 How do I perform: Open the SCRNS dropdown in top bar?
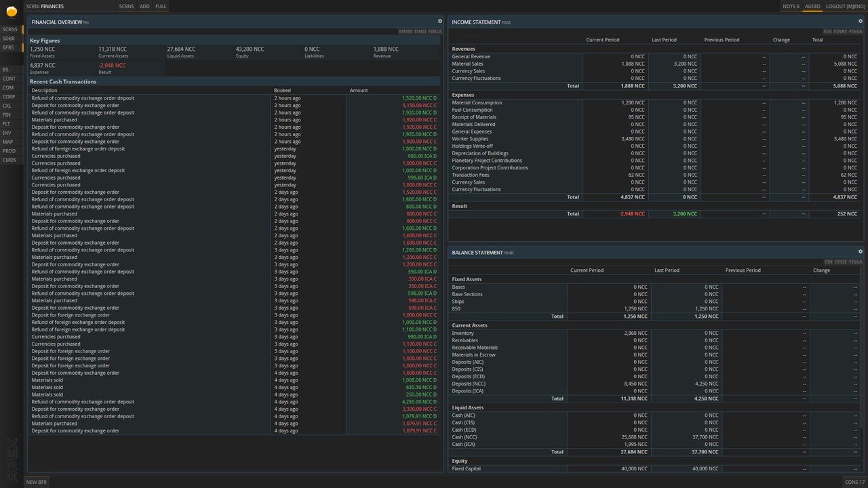tap(126, 6)
